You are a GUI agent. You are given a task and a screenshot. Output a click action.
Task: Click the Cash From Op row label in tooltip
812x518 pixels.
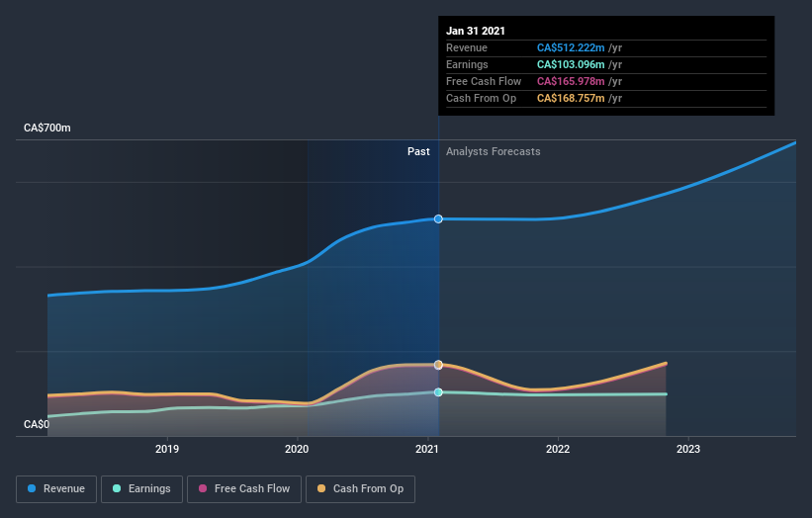click(481, 98)
